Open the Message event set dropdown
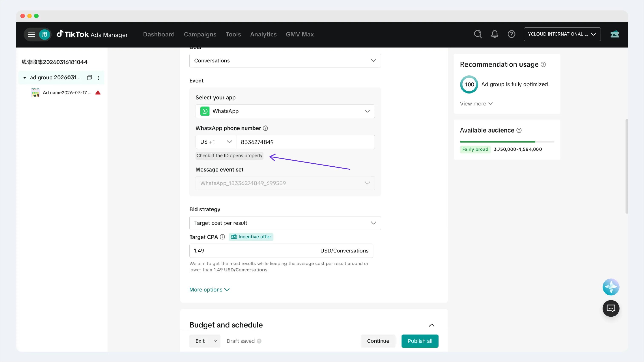 coord(285,183)
